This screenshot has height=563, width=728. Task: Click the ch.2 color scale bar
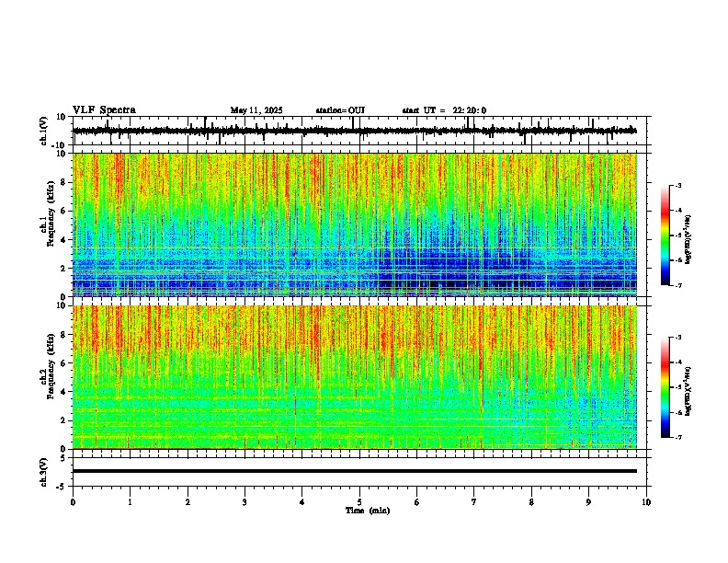[x=665, y=387]
